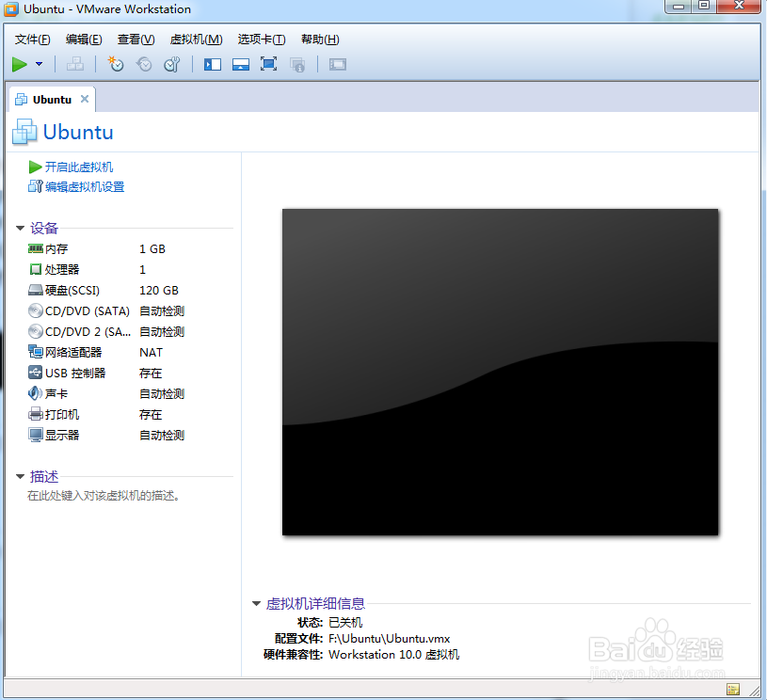Image resolution: width=767 pixels, height=700 pixels.
Task: Collapse the 设备 section
Action: pyautogui.click(x=20, y=228)
